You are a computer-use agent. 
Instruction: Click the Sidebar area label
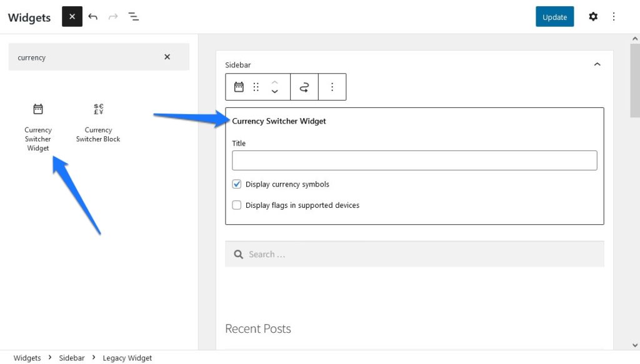(238, 65)
